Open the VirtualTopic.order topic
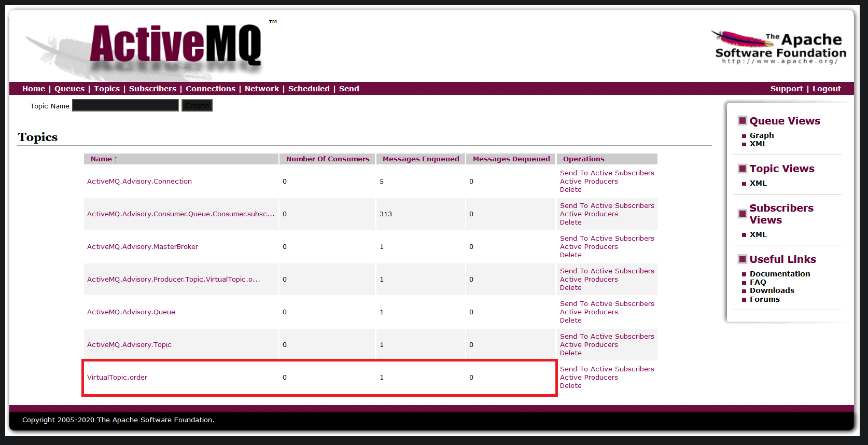Image resolution: width=868 pixels, height=445 pixels. (117, 378)
